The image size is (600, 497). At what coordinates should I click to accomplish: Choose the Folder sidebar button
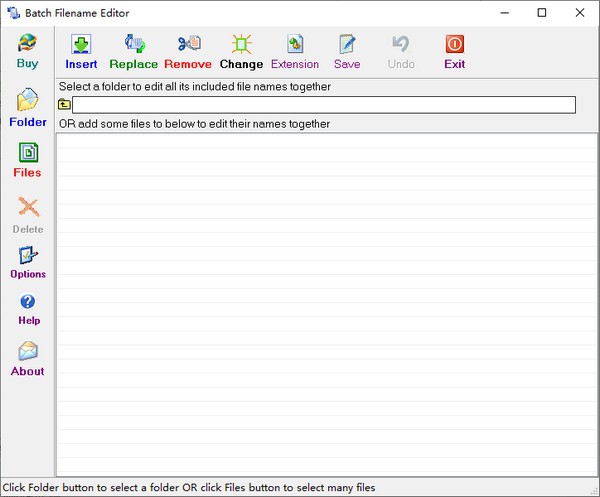pos(28,103)
